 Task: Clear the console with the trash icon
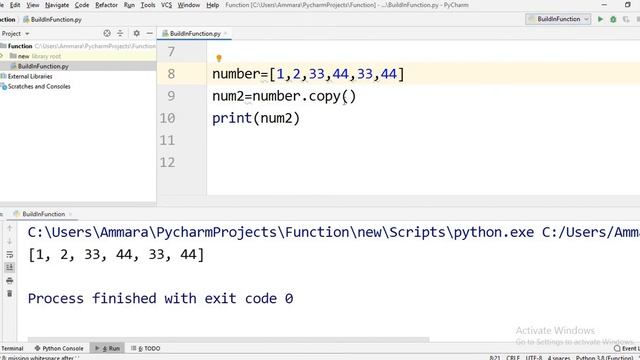pyautogui.click(x=10, y=293)
